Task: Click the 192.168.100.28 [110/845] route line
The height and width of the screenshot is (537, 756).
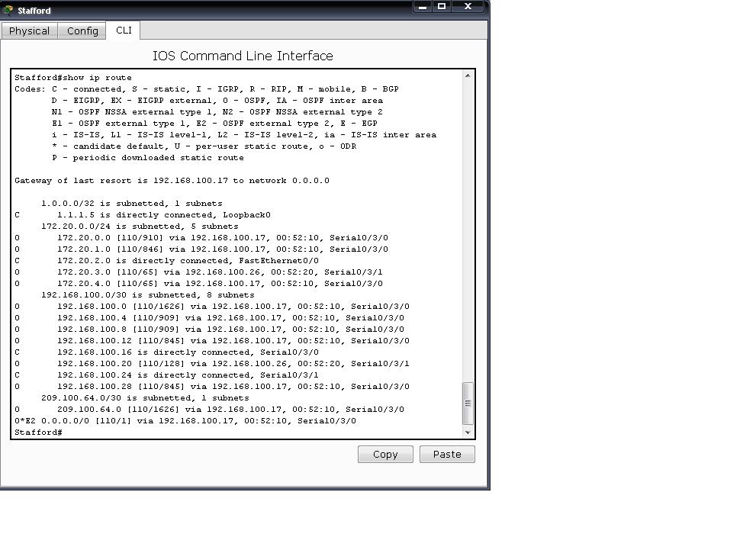Action: click(211, 387)
